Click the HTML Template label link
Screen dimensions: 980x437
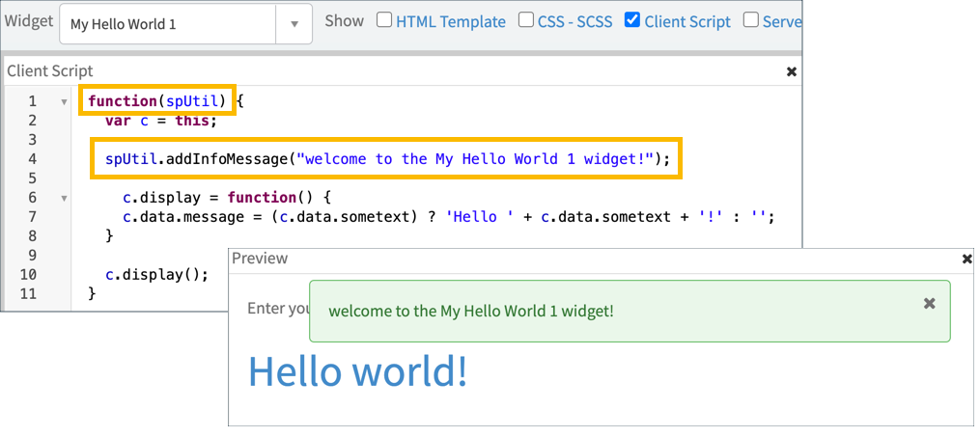(450, 21)
